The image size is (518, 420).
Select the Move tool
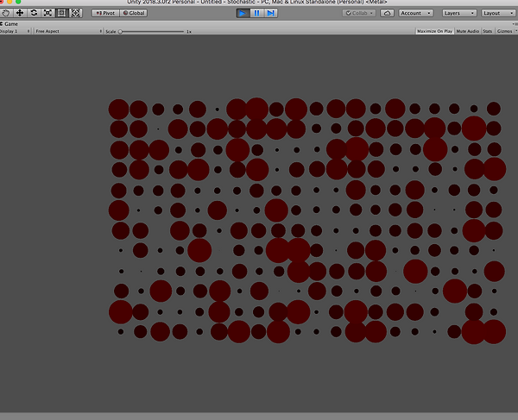pos(20,13)
